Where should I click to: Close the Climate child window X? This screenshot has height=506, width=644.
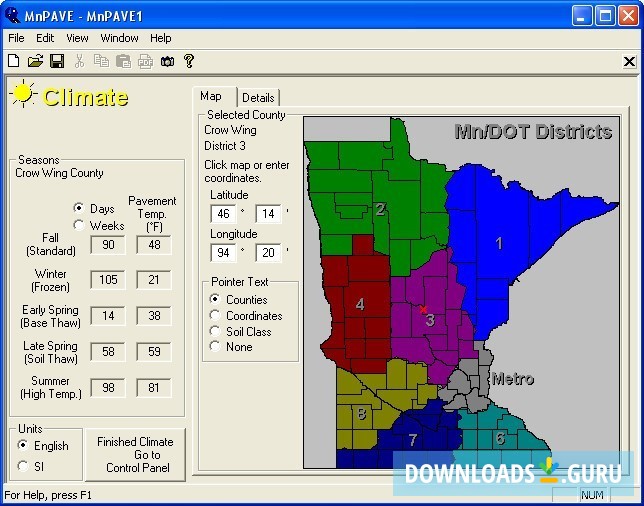(x=629, y=62)
